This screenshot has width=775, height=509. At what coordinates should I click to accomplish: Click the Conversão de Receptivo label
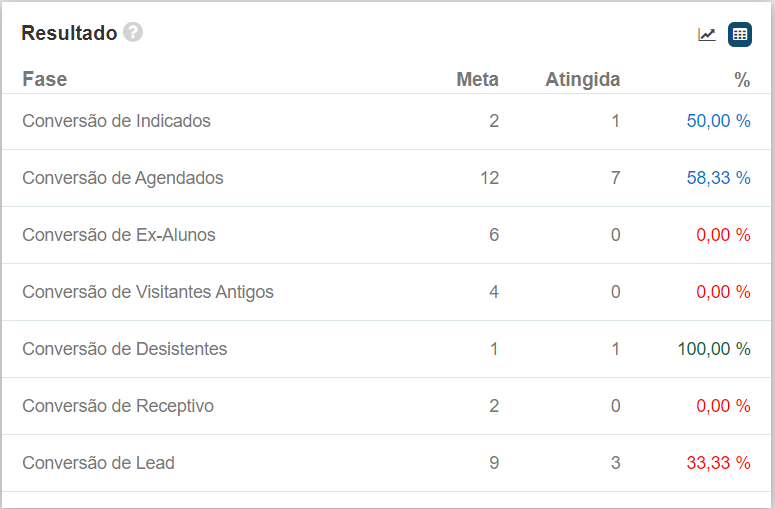[x=118, y=406]
